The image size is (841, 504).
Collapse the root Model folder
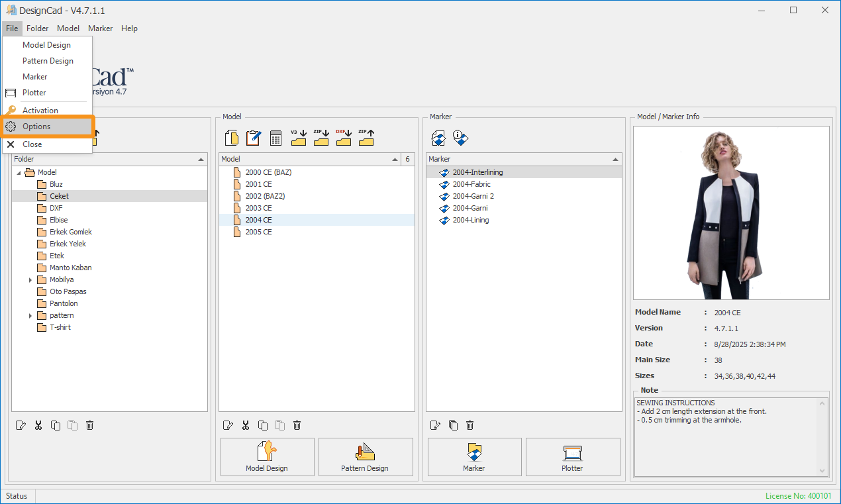tap(19, 173)
